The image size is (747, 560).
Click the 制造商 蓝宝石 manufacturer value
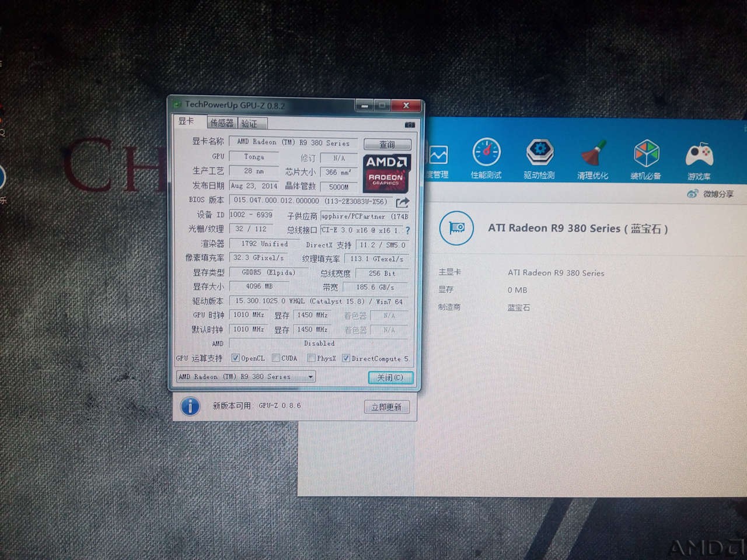coord(519,307)
